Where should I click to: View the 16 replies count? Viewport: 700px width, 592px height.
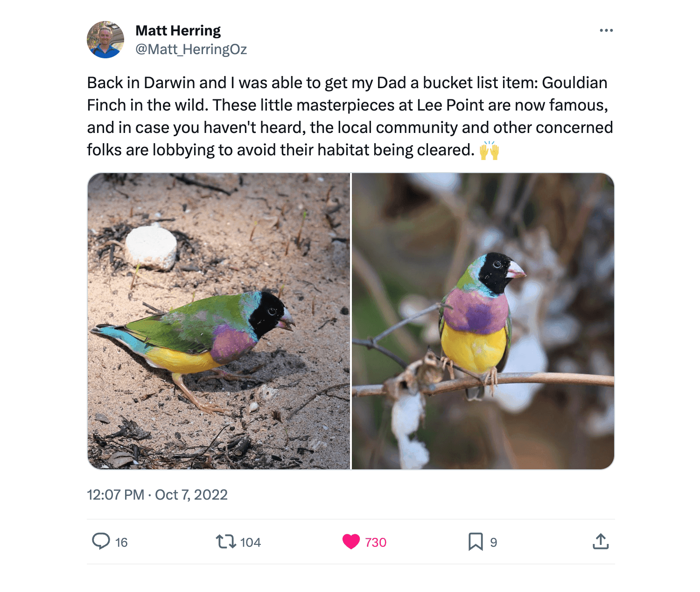point(121,542)
